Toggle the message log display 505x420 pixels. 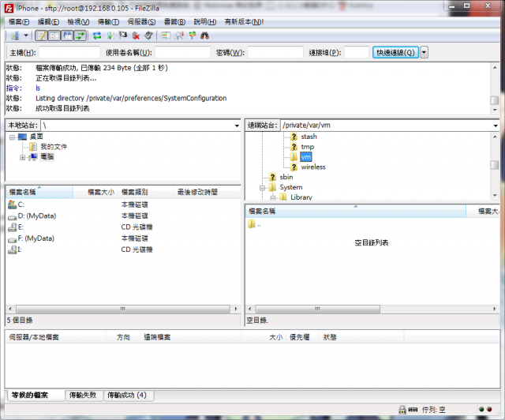click(41, 36)
